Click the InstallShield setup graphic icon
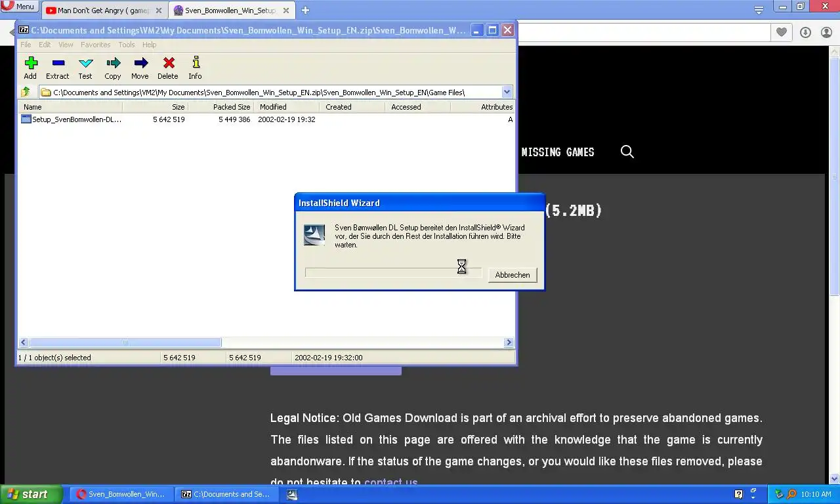The image size is (840, 504). 314,235
